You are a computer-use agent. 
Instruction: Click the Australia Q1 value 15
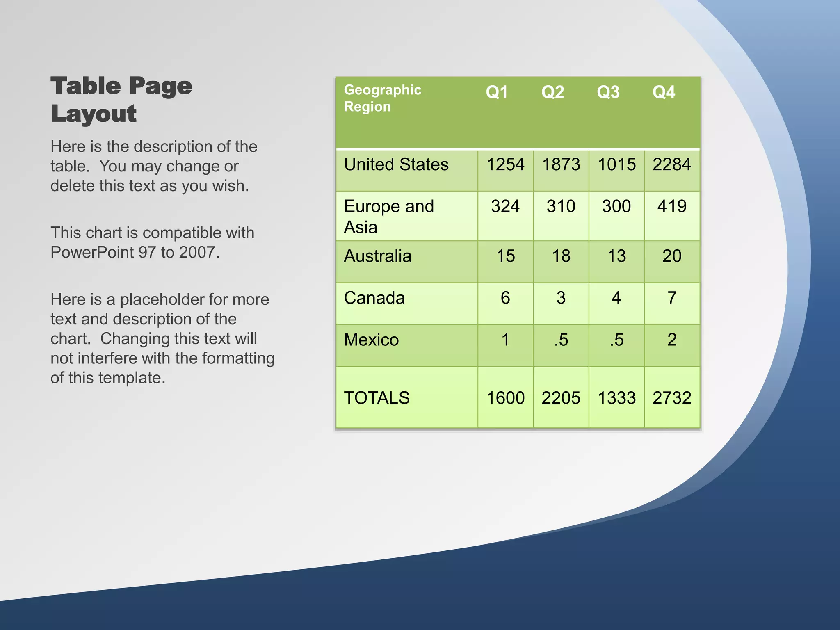[x=505, y=256]
